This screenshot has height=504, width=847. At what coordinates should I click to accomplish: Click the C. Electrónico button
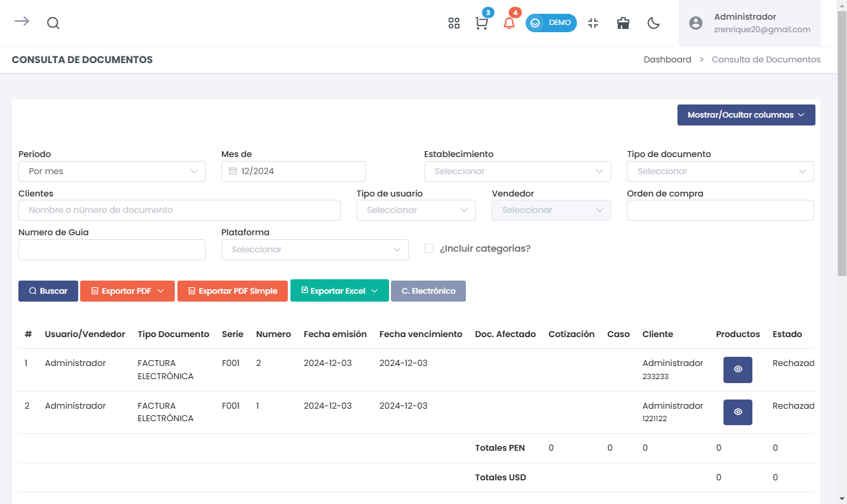428,291
